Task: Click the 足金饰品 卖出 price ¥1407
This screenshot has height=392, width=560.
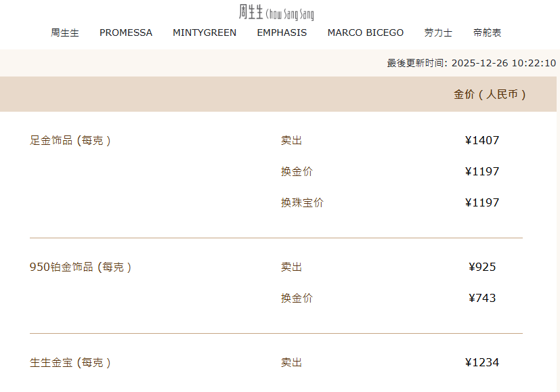Action: tap(482, 141)
